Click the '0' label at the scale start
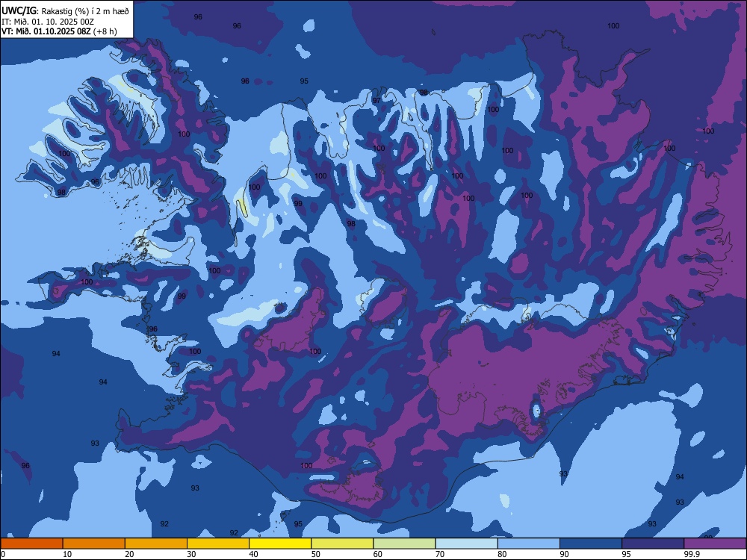 pos(3,554)
